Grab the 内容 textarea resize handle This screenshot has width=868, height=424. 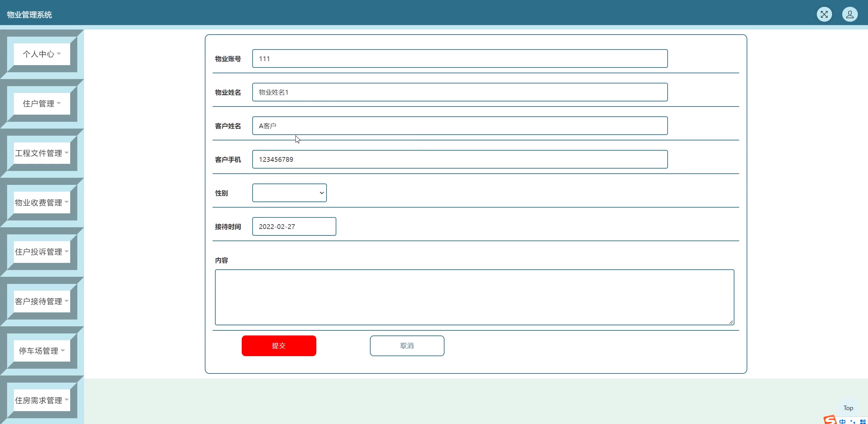pyautogui.click(x=731, y=322)
